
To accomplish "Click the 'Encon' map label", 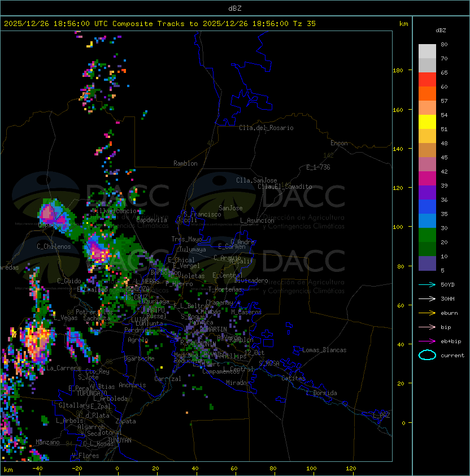I will 339,143.
